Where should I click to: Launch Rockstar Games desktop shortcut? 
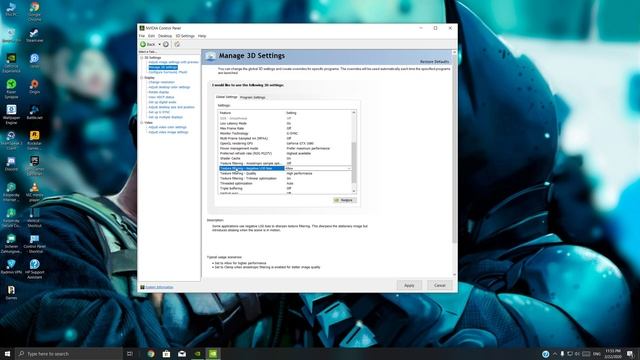tap(35, 140)
